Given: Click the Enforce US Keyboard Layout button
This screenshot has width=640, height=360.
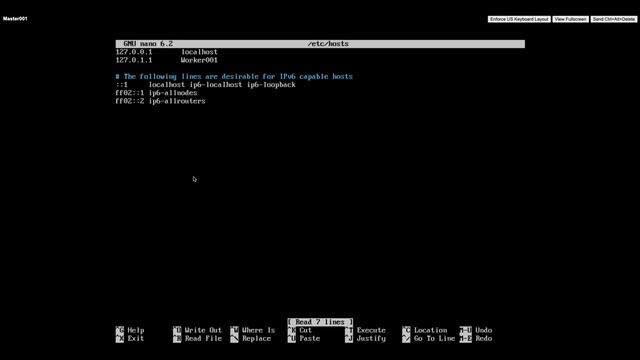Looking at the screenshot, I should (519, 19).
